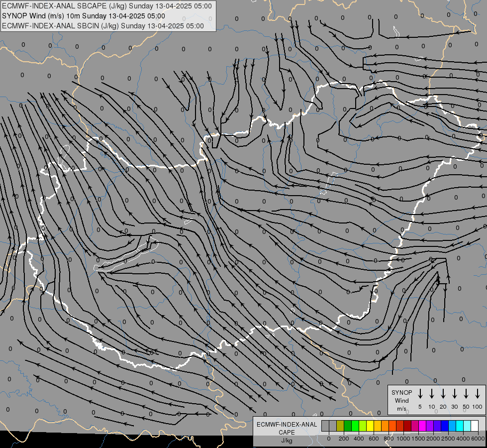Click the wind arrow above the 100 m/s label
The image size is (487, 448).
point(478,394)
